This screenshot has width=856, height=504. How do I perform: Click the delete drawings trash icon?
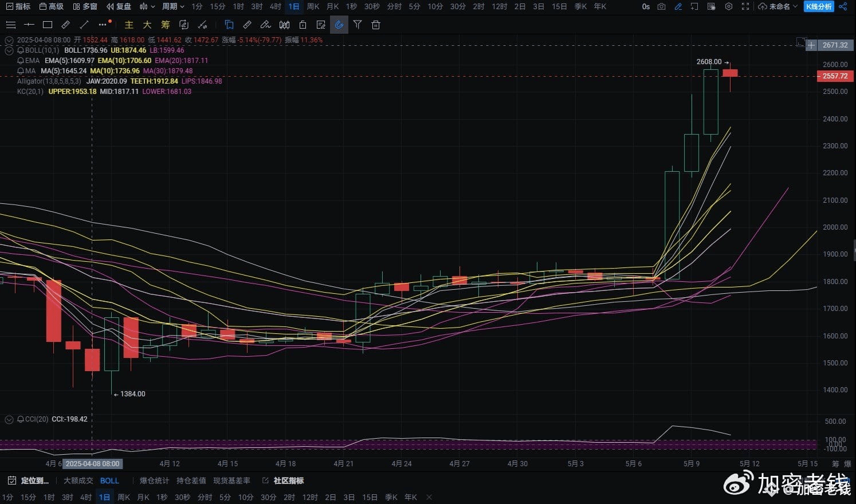tap(375, 25)
